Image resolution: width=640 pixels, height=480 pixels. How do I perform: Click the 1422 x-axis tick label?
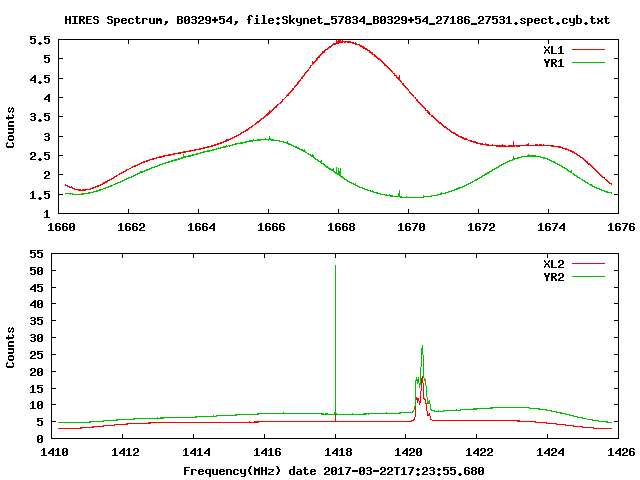pos(479,452)
